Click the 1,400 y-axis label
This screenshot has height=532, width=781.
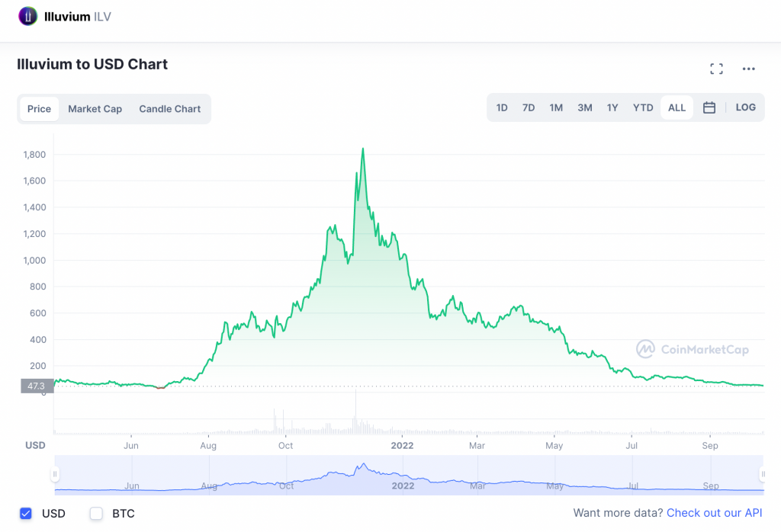point(34,207)
